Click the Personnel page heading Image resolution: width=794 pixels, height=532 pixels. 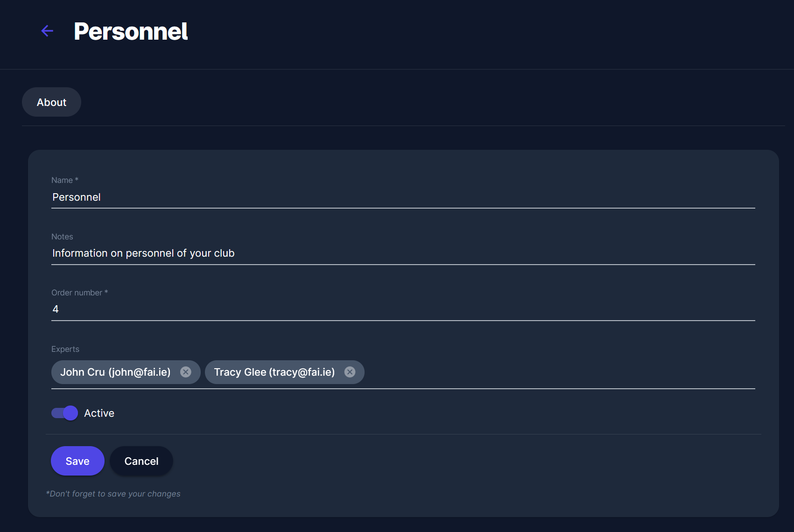131,32
